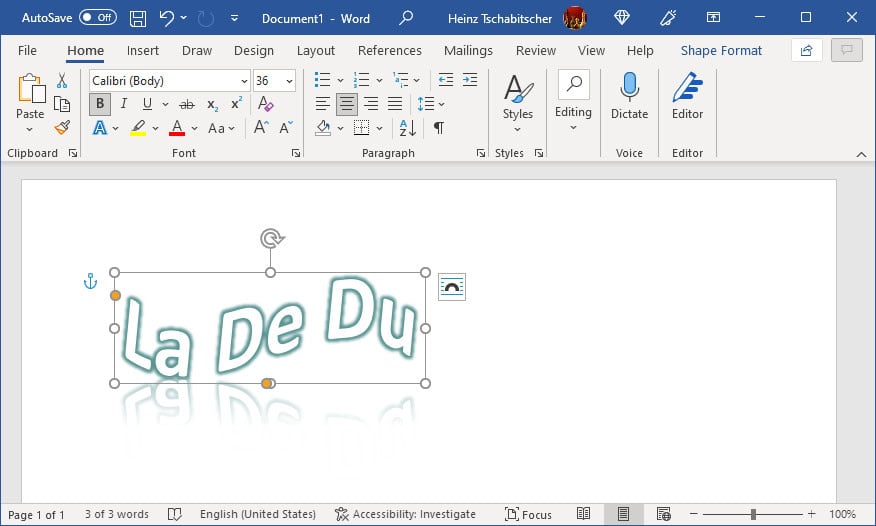Switch to the References tab
The height and width of the screenshot is (526, 876).
click(389, 51)
